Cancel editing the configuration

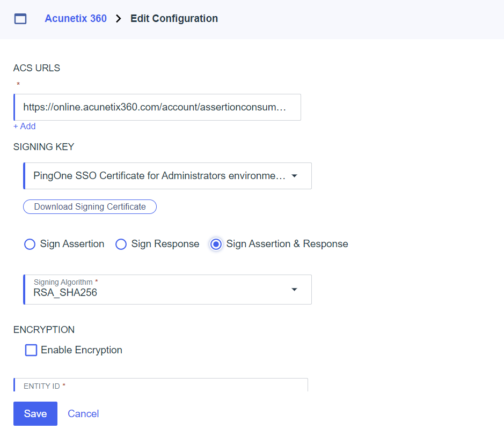tap(83, 413)
